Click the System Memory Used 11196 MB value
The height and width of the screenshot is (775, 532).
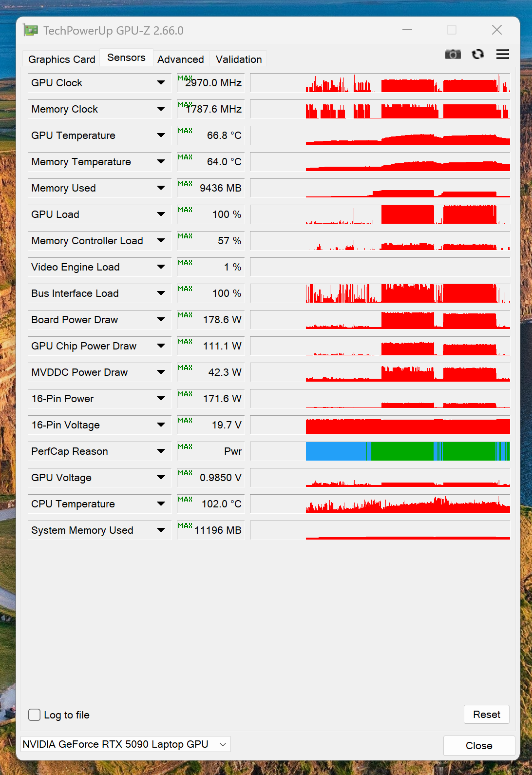210,530
